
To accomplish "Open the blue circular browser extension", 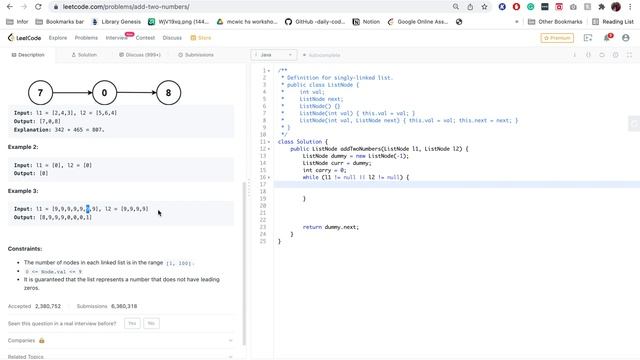I will pos(502,7).
